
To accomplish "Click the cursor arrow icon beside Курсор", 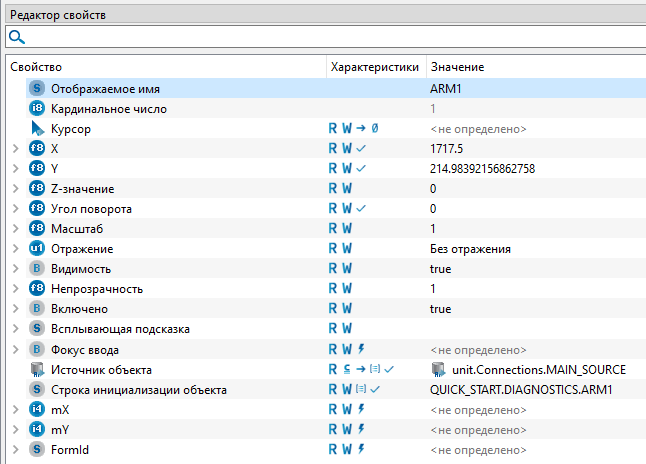I will (x=37, y=129).
